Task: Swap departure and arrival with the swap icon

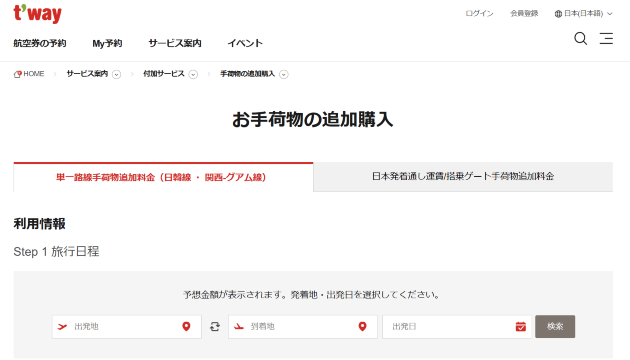Action: pyautogui.click(x=215, y=327)
